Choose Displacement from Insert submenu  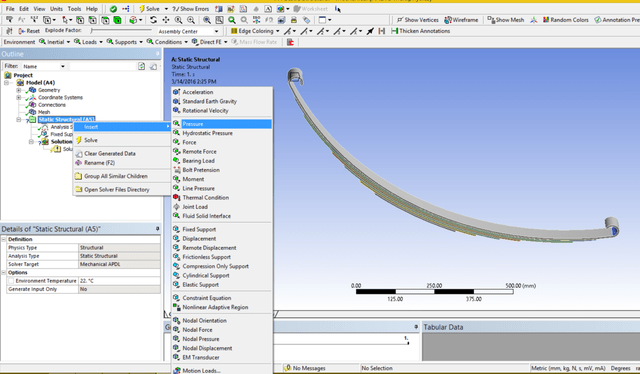[x=222, y=238]
